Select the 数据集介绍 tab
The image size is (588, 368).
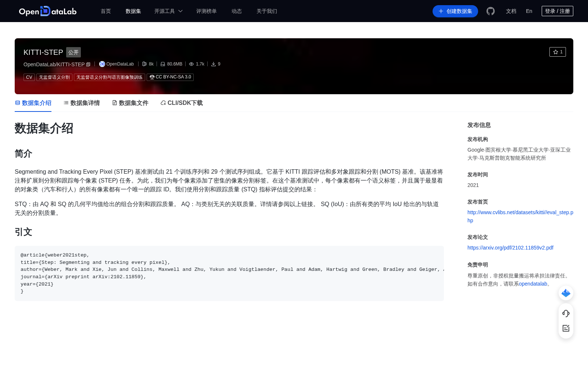click(x=33, y=103)
